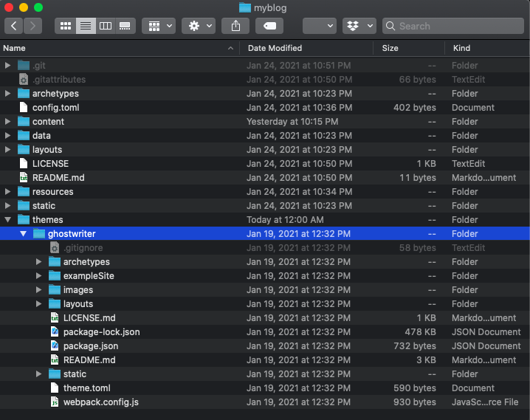
Task: Select the LICENSE file icon
Action: pos(24,164)
